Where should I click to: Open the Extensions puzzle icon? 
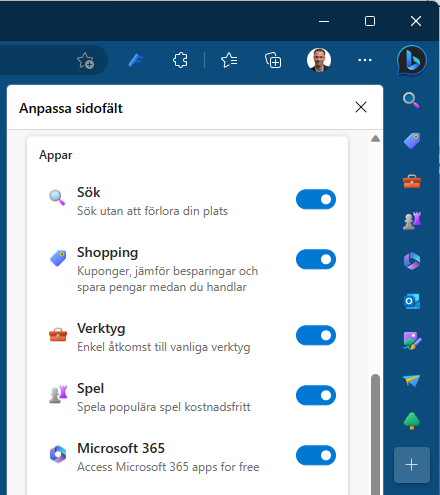pos(180,60)
